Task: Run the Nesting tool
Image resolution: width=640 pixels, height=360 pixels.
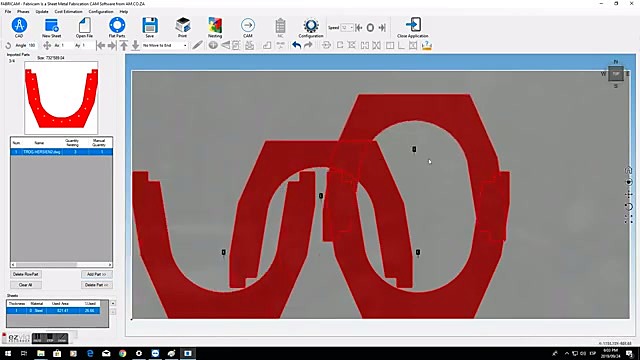Action: [215, 25]
